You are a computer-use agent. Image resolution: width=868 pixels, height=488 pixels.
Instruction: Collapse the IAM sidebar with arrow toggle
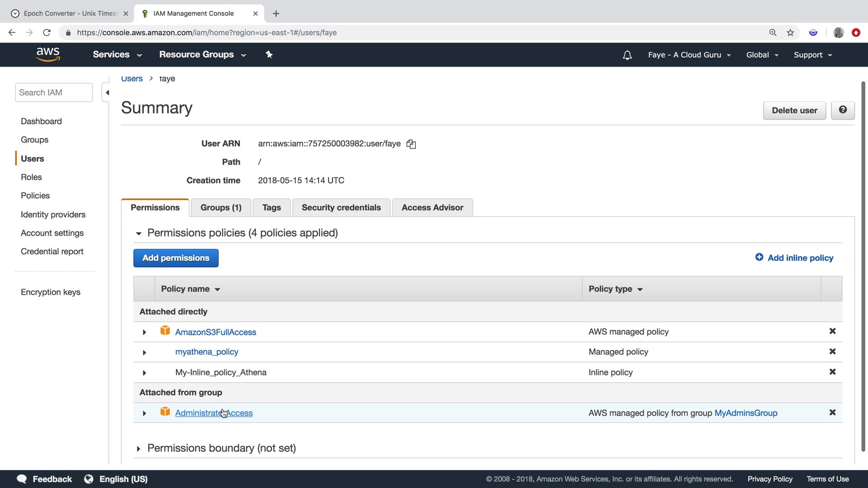pos(107,93)
